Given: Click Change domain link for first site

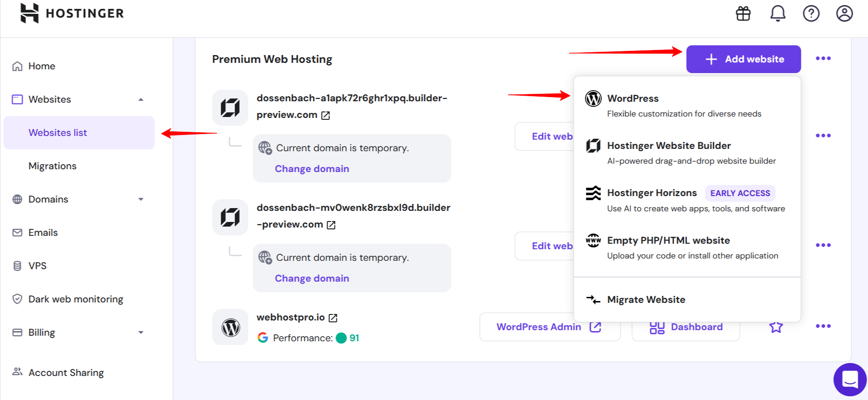Looking at the screenshot, I should click(312, 169).
